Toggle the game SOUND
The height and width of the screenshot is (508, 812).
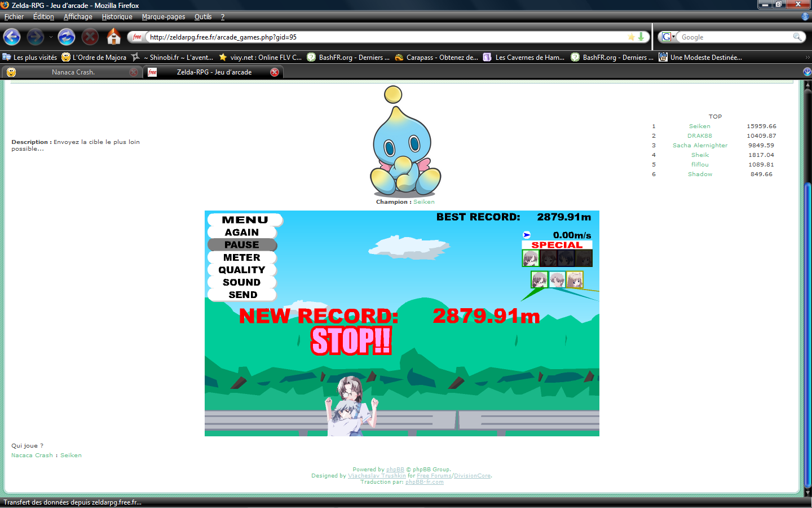click(x=242, y=282)
